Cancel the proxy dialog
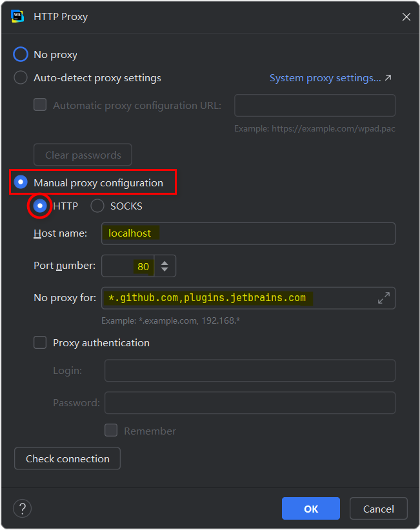The image size is (420, 530). [378, 509]
